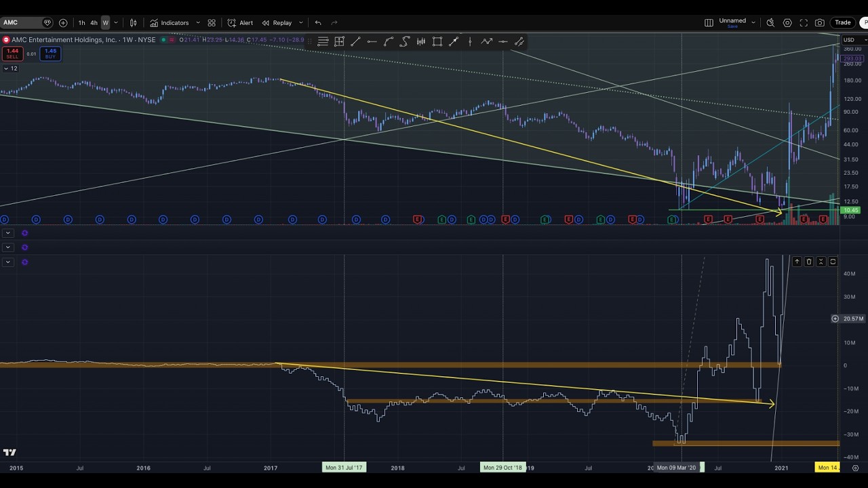Collapse the first indicator pane legend
This screenshot has height=488, width=868.
coord(7,233)
